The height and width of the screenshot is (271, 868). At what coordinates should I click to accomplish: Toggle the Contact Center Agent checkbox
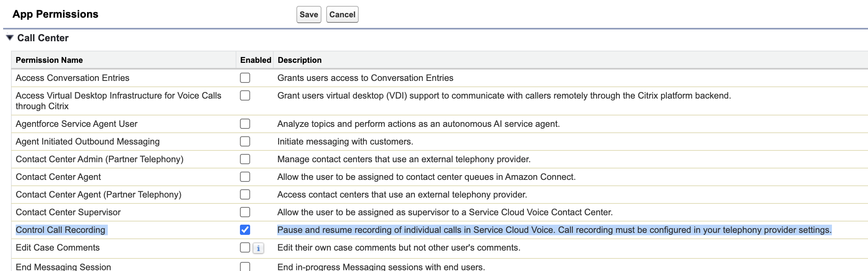click(x=245, y=177)
